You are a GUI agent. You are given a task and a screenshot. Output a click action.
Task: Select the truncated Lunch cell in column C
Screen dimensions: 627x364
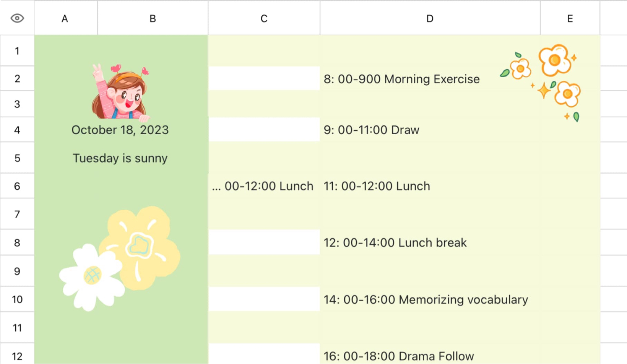(264, 186)
